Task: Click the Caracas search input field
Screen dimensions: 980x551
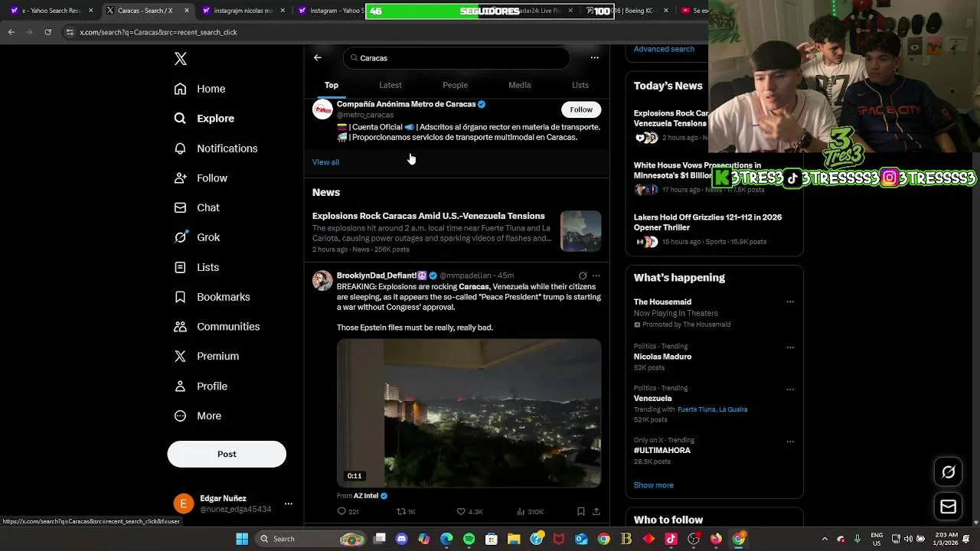Action: (x=457, y=58)
